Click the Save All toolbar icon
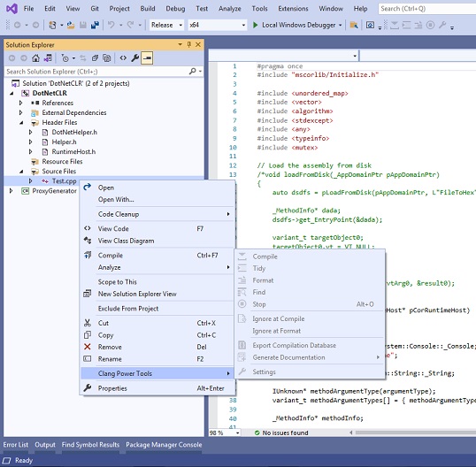Viewport: 476px width, 467px height. [x=95, y=25]
